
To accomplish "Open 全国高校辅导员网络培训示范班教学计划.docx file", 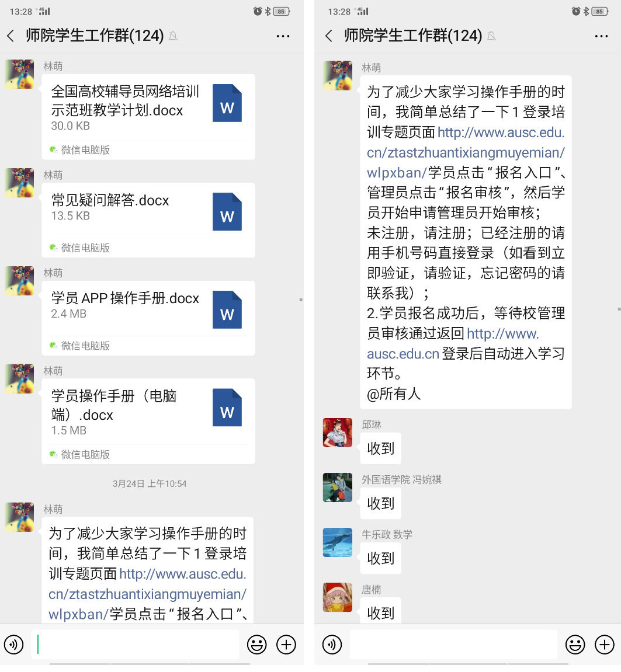I will pyautogui.click(x=148, y=117).
